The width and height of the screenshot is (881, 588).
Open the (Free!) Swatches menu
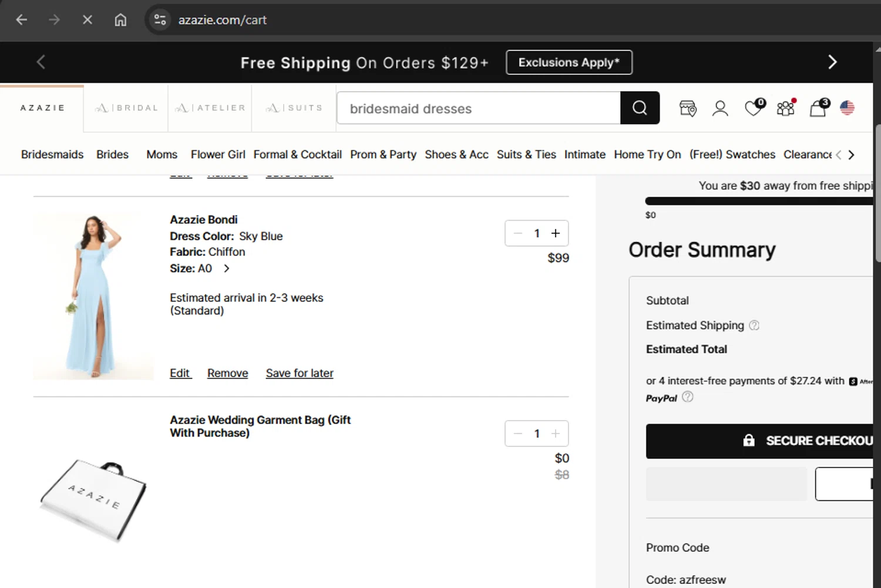(x=732, y=154)
